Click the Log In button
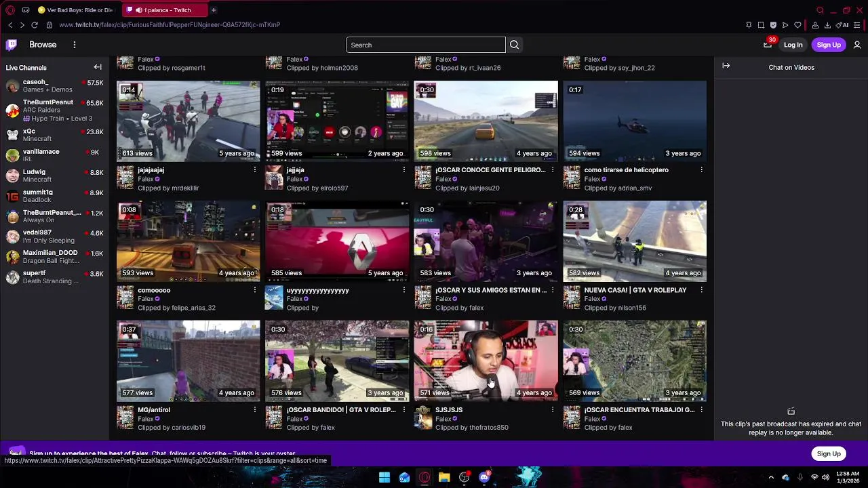The width and height of the screenshot is (868, 488). (x=793, y=45)
